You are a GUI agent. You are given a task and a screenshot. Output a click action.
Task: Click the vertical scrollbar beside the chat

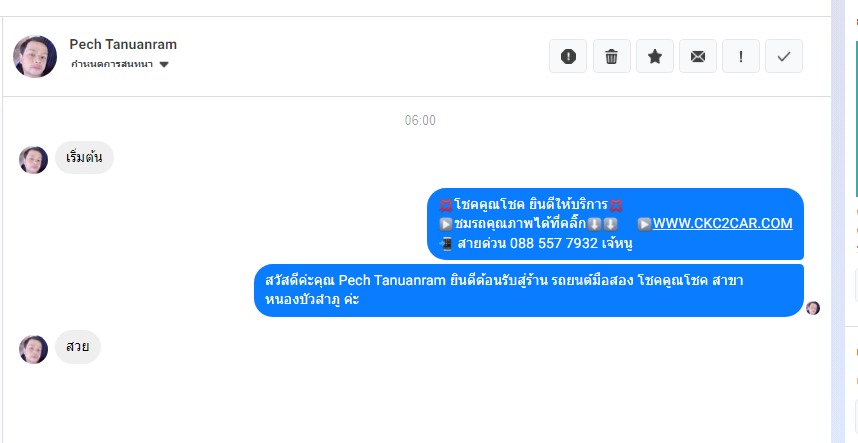point(838,222)
